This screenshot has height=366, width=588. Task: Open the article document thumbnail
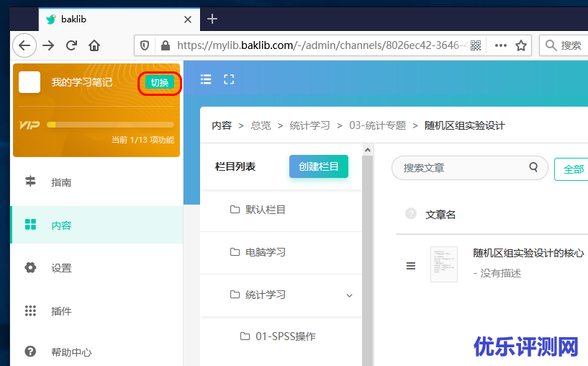[x=443, y=264]
